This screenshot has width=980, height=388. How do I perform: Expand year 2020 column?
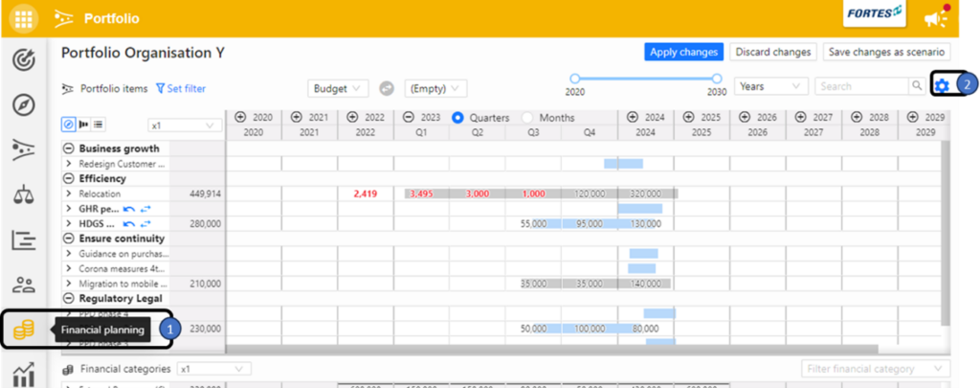tap(240, 117)
